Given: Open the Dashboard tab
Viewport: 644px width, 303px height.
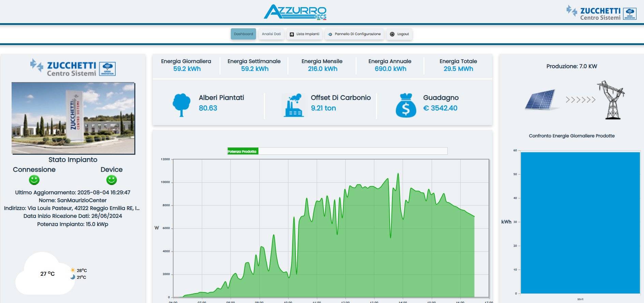Looking at the screenshot, I should pyautogui.click(x=243, y=34).
